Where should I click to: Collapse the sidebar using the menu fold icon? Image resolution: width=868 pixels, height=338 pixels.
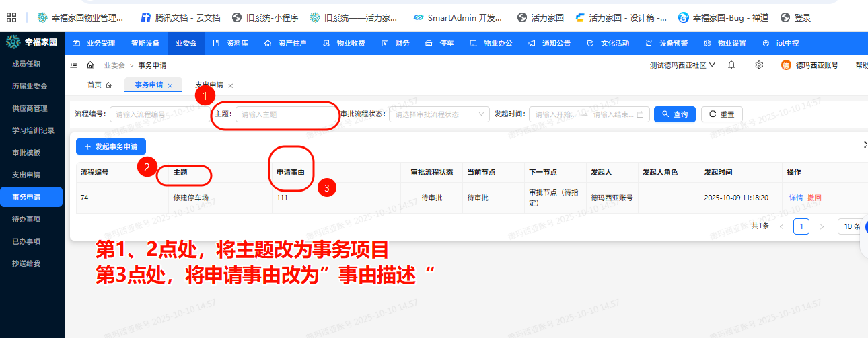click(x=73, y=65)
